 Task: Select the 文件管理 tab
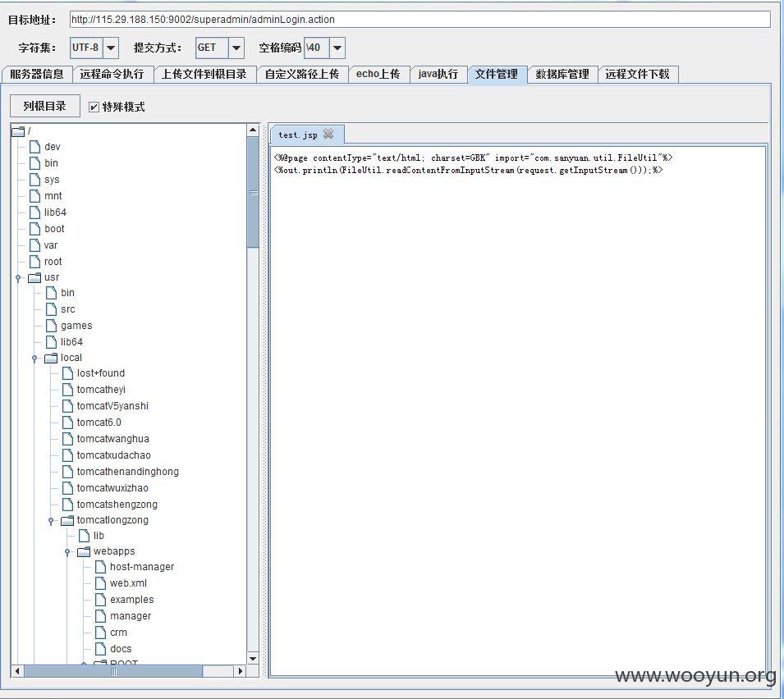click(497, 75)
